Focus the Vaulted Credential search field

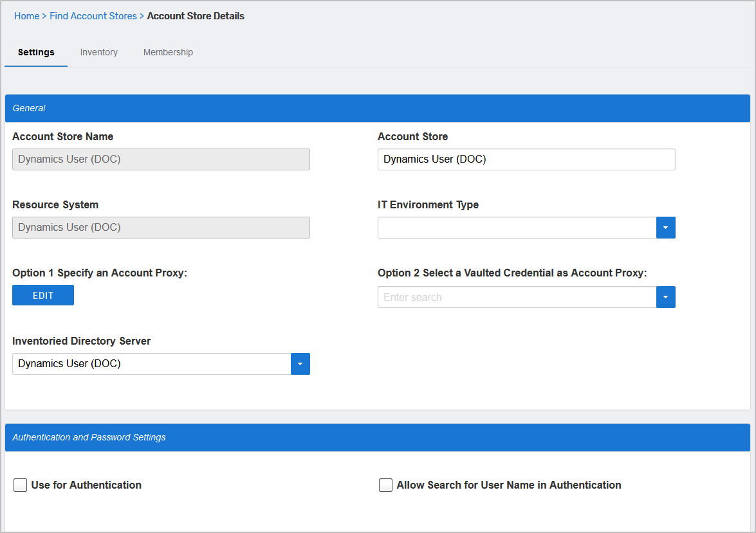tap(516, 297)
